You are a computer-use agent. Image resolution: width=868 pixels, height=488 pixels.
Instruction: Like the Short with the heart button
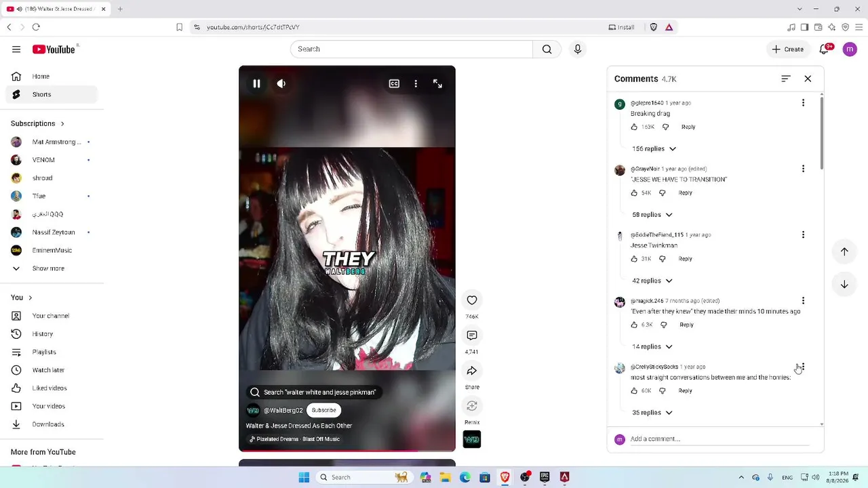[472, 300]
